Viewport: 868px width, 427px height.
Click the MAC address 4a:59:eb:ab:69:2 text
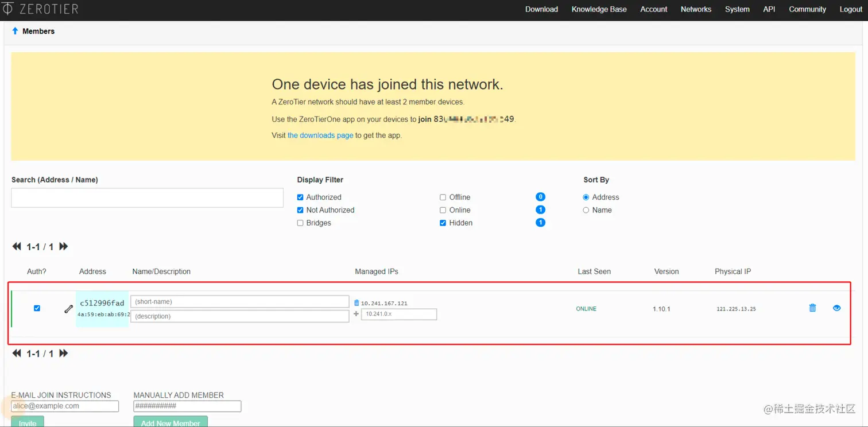(104, 315)
